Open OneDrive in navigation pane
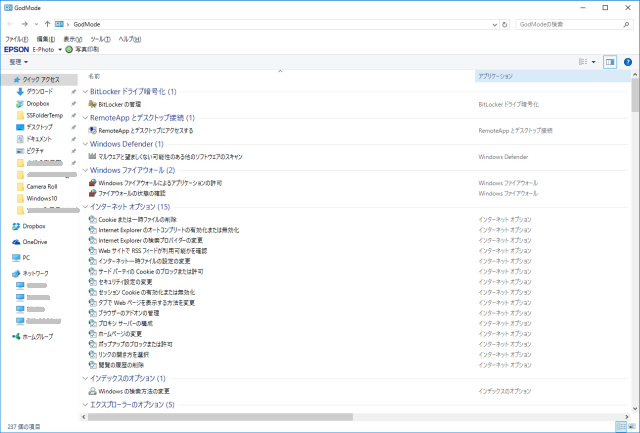 [x=35, y=242]
